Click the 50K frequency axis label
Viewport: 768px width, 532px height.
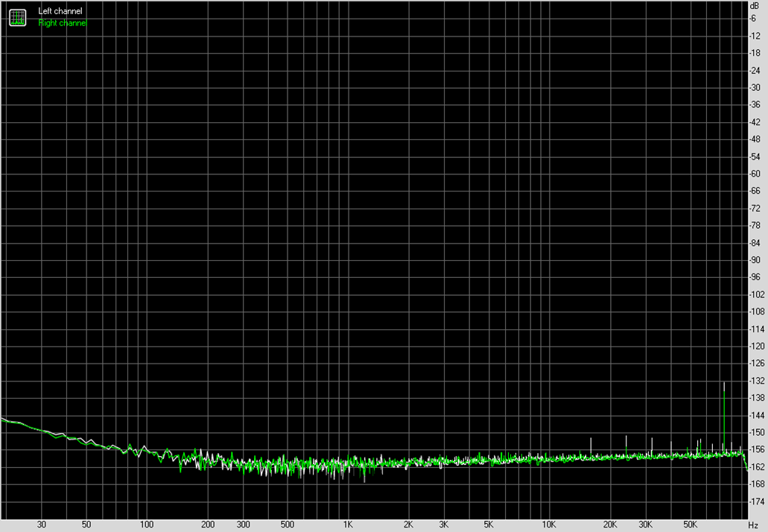pos(690,525)
